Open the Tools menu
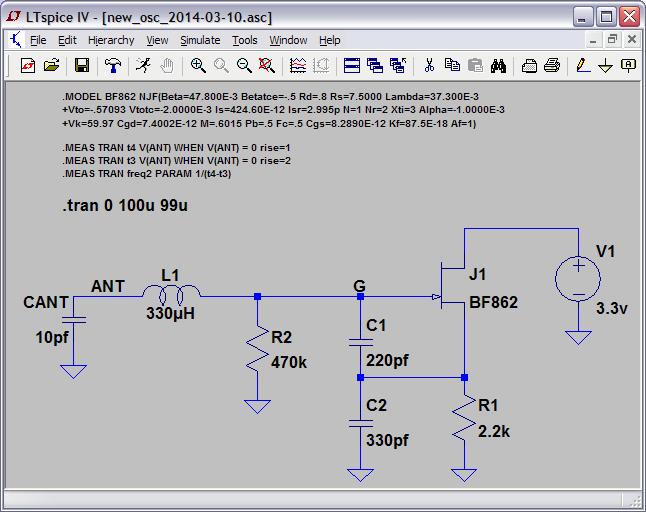The height and width of the screenshot is (512, 646). click(x=245, y=40)
